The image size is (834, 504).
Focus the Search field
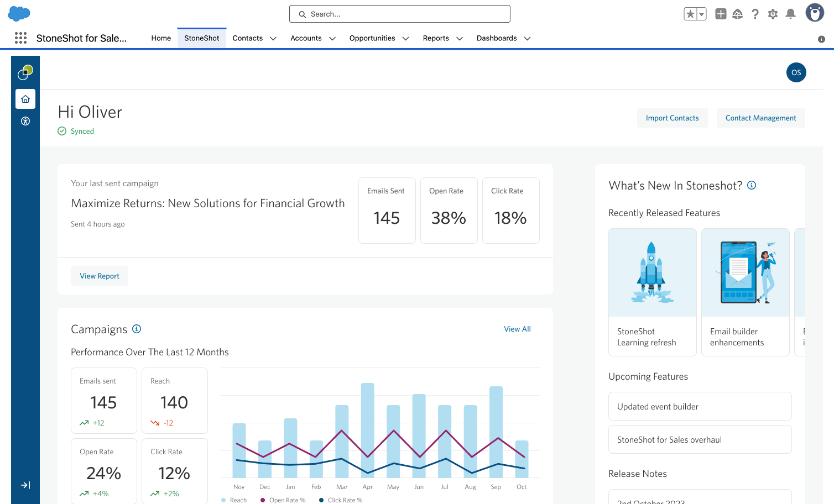tap(400, 14)
